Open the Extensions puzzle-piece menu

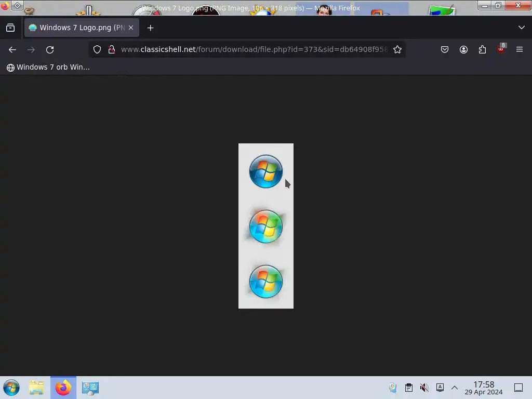(x=482, y=49)
